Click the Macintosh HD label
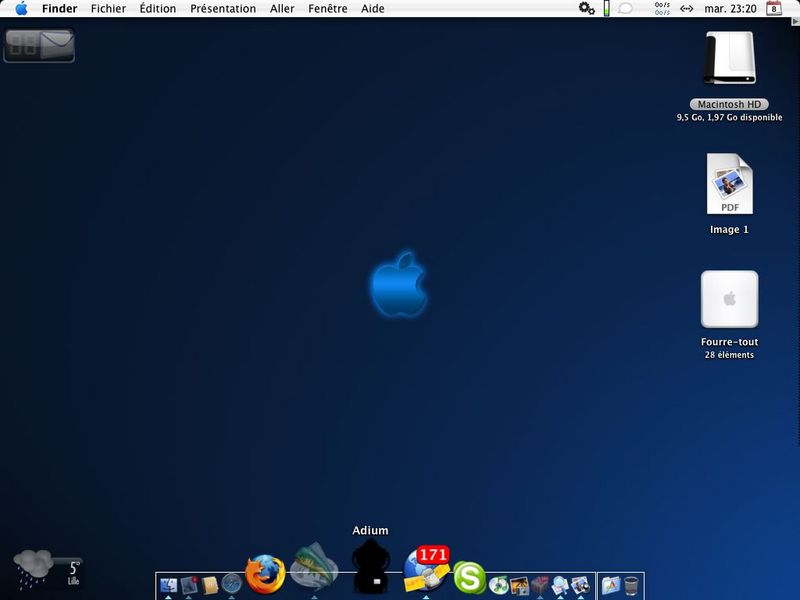 pos(729,104)
